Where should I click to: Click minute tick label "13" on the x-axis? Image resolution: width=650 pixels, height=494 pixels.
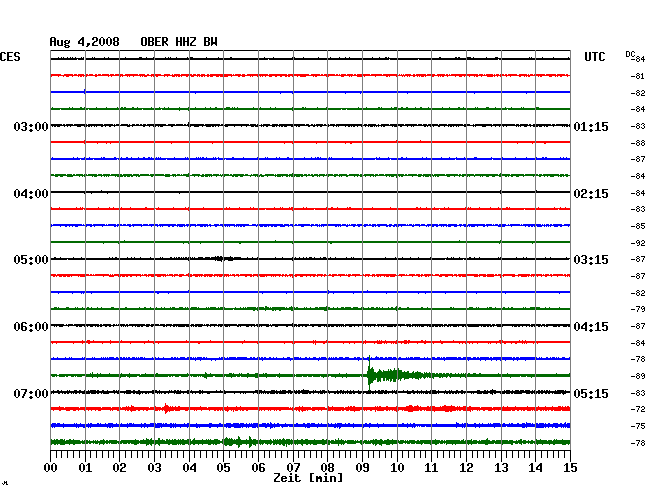click(x=501, y=468)
